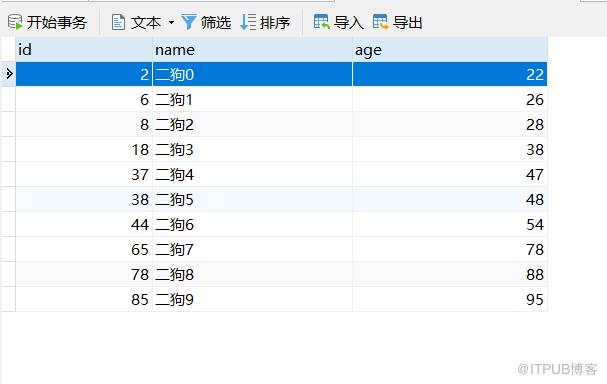607x384 pixels.
Task: Click the row selector beside 二狗9
Action: coord(8,299)
